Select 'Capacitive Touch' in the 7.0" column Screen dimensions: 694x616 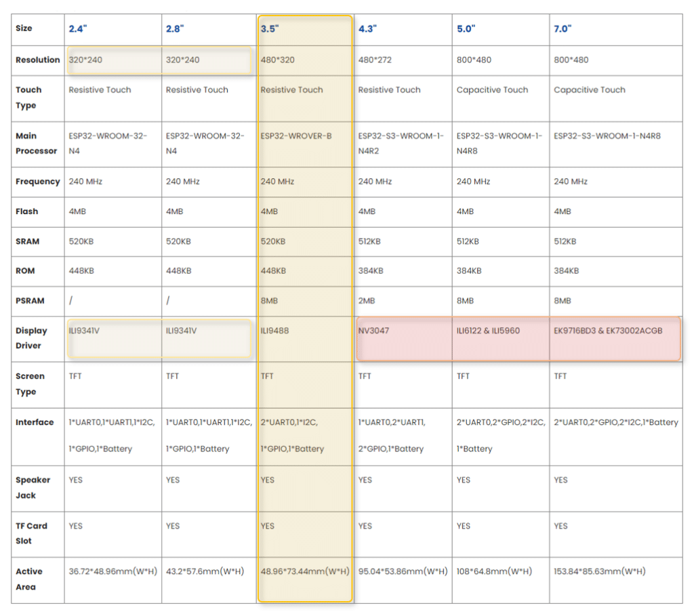pos(590,90)
